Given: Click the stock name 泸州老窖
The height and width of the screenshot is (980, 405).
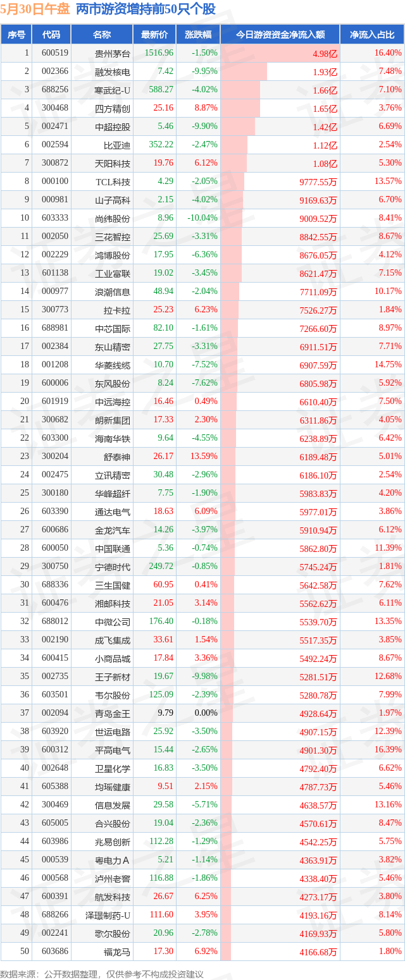Looking at the screenshot, I should pos(113,879).
